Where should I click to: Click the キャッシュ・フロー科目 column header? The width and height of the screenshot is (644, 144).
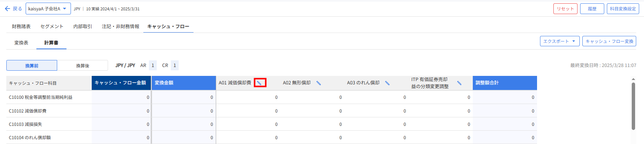pos(49,83)
